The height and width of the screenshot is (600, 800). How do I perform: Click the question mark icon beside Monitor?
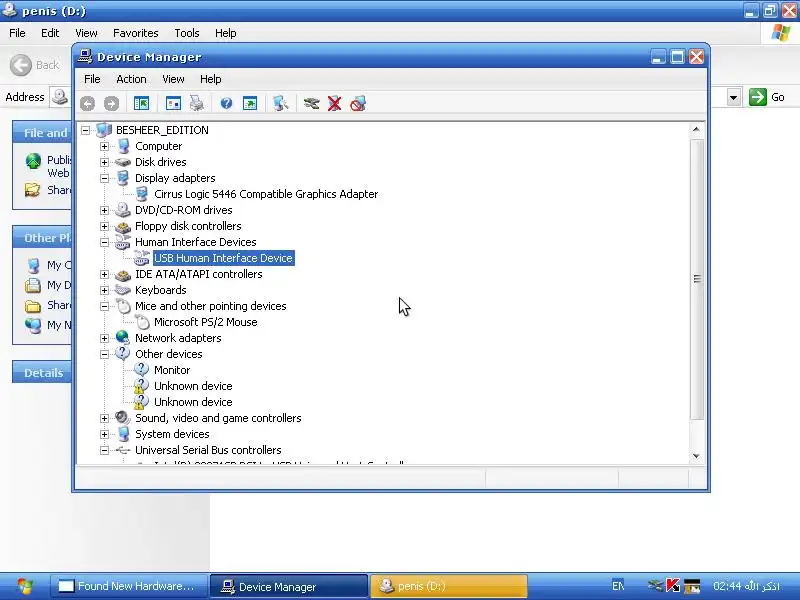[x=141, y=369]
